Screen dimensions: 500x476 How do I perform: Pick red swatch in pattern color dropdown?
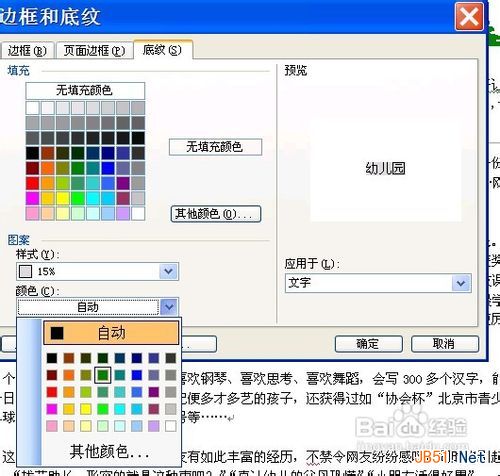52,392
